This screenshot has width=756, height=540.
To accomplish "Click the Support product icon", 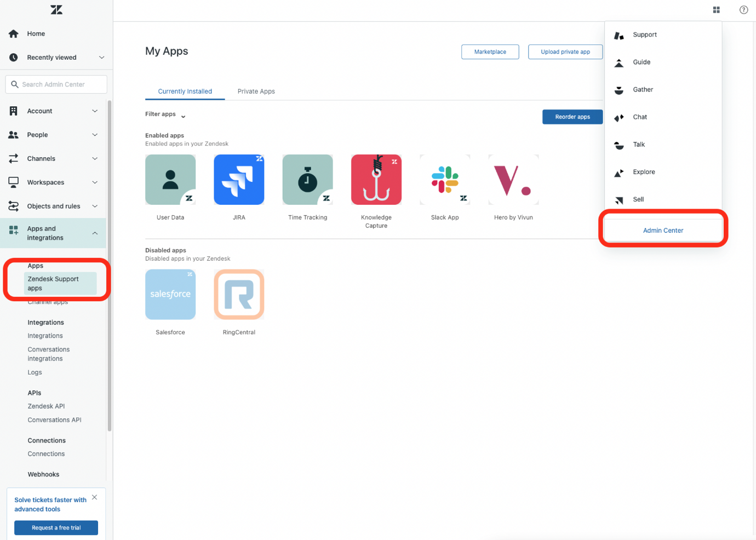I will pyautogui.click(x=619, y=36).
